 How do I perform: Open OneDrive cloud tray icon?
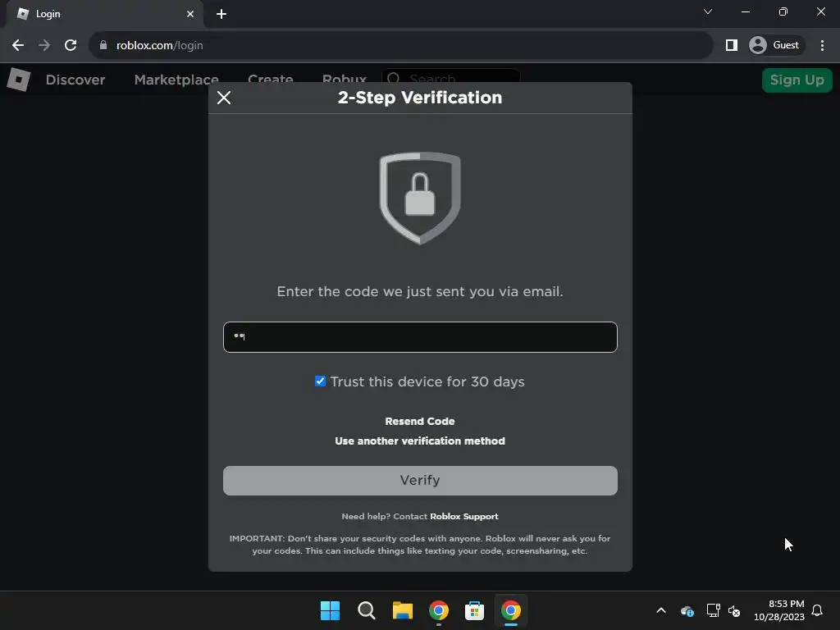point(687,610)
